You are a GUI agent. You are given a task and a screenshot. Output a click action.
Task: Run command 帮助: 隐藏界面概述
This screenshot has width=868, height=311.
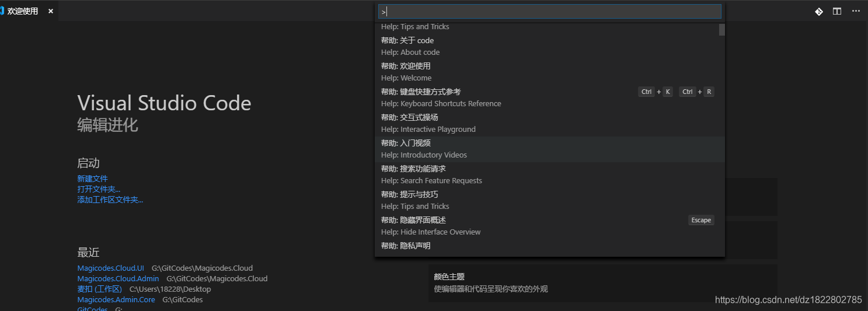550,226
